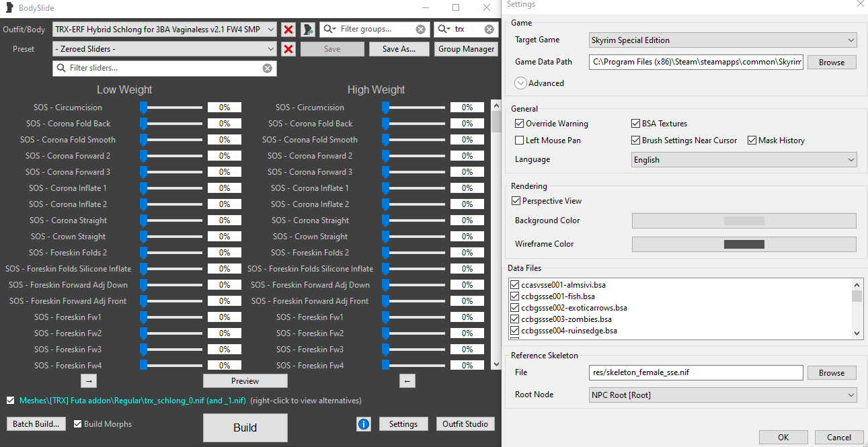Click the search magnifier in Filter groups
Image resolution: width=868 pixels, height=447 pixels.
pyautogui.click(x=329, y=30)
